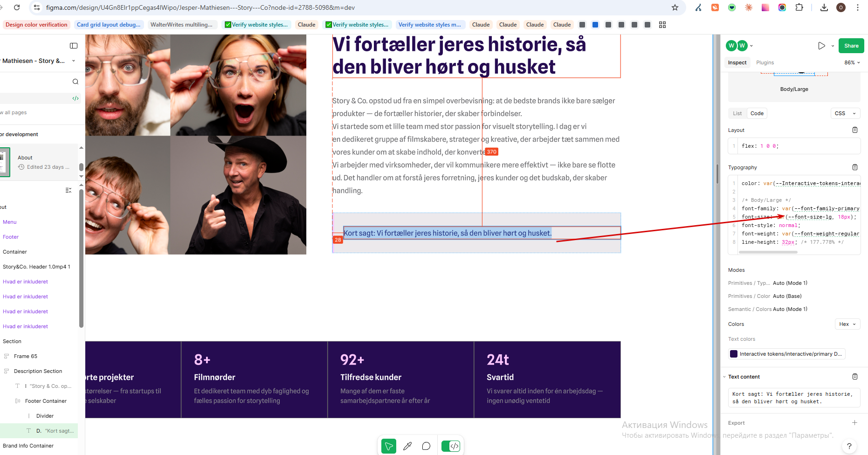Click the site info icon in address bar

click(37, 7)
